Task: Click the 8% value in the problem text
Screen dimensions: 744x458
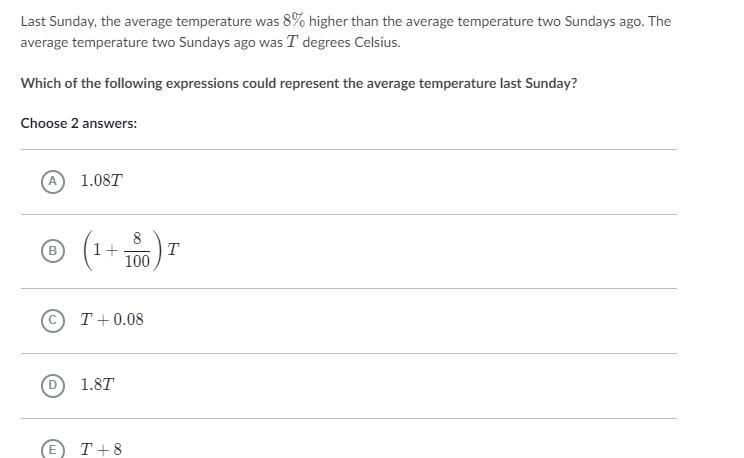Action: tap(293, 21)
